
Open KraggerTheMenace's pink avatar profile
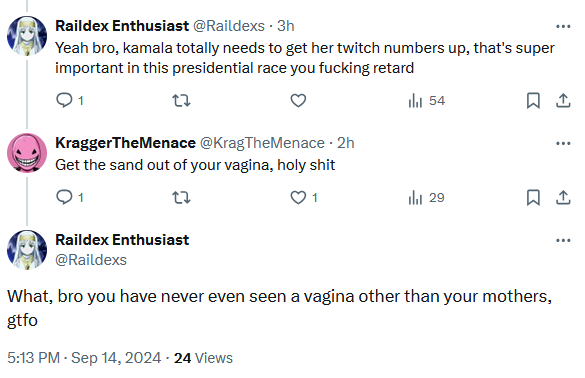(27, 153)
